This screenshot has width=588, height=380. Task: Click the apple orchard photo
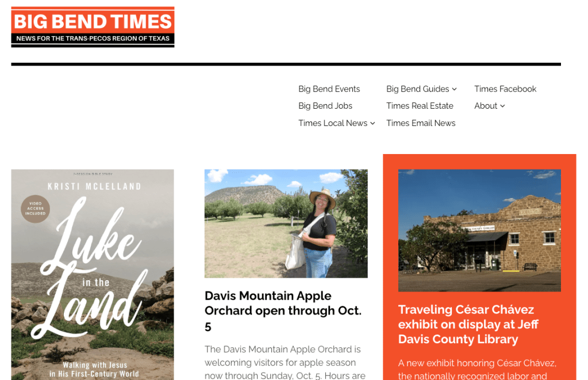286,224
